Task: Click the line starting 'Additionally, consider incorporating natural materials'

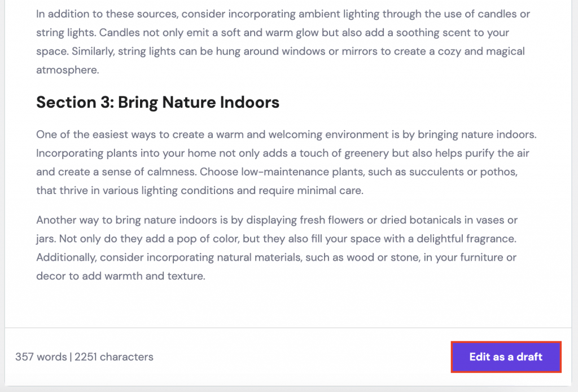Action: (x=277, y=258)
